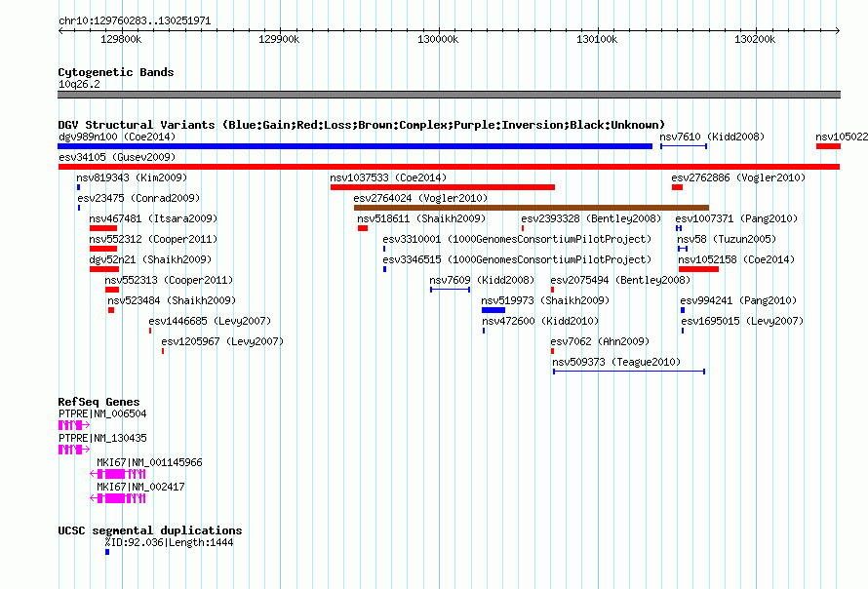
Task: Click esv3310001 1000Genomes label
Action: pyautogui.click(x=517, y=239)
